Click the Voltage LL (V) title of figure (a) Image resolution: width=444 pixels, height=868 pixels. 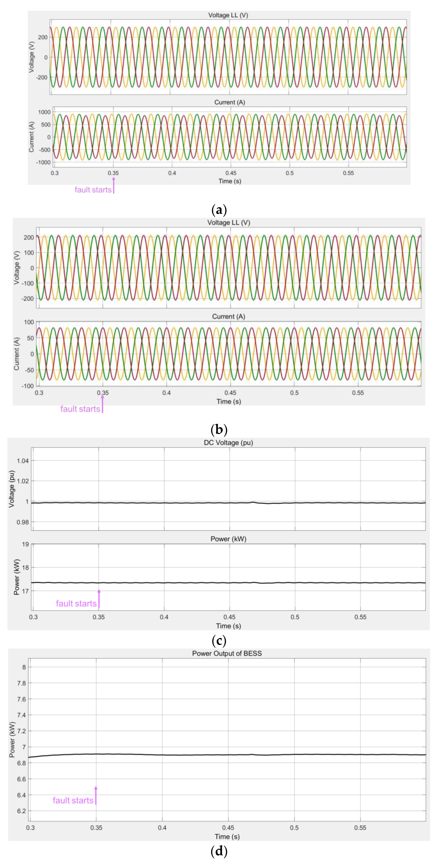[x=228, y=15]
